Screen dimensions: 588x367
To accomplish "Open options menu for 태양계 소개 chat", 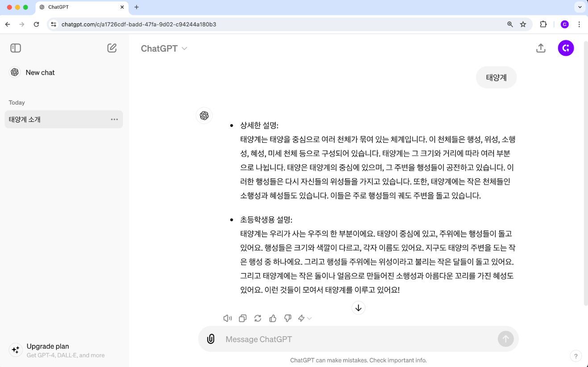I will pyautogui.click(x=114, y=119).
